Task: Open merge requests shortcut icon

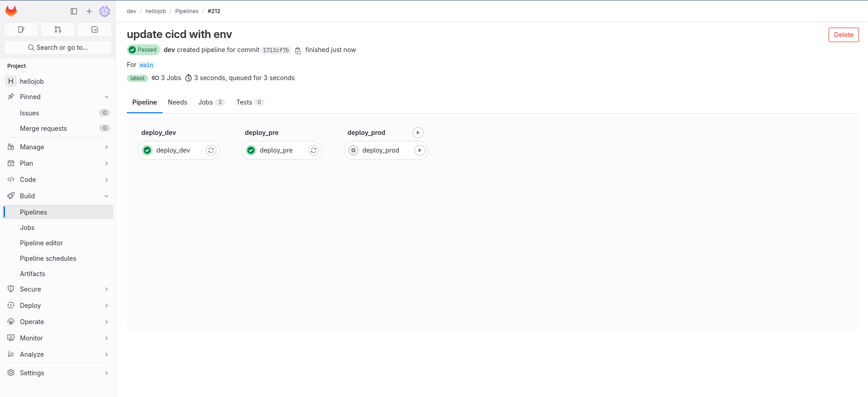Action: pos(58,29)
